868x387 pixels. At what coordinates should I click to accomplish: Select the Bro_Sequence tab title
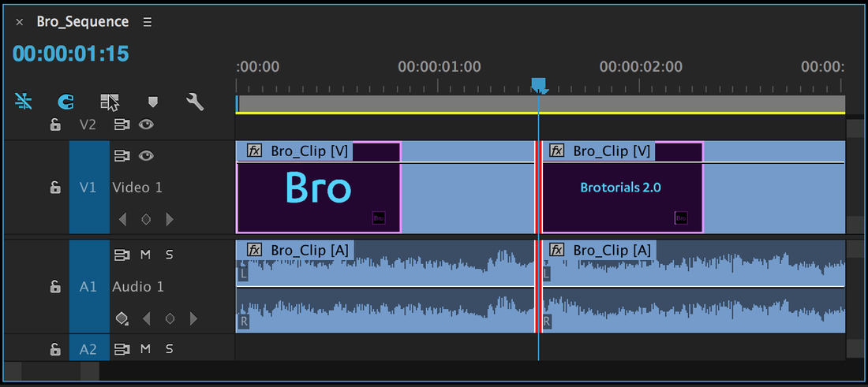83,21
